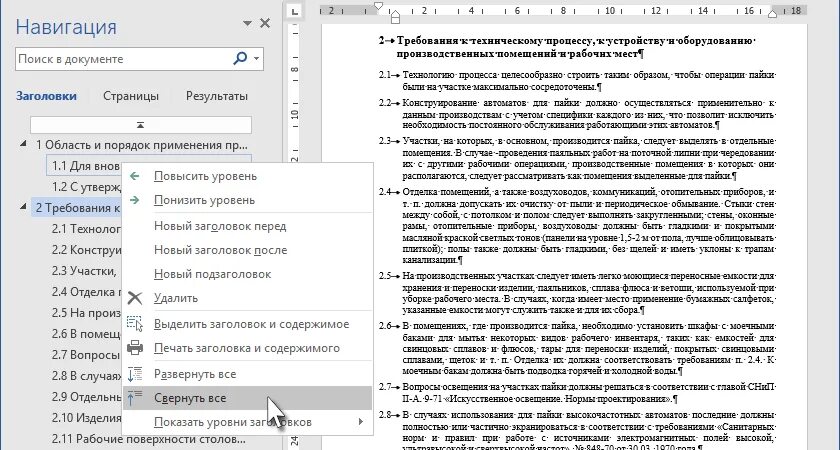
Task: Select heading 2 Требования к
Action: click(x=77, y=208)
